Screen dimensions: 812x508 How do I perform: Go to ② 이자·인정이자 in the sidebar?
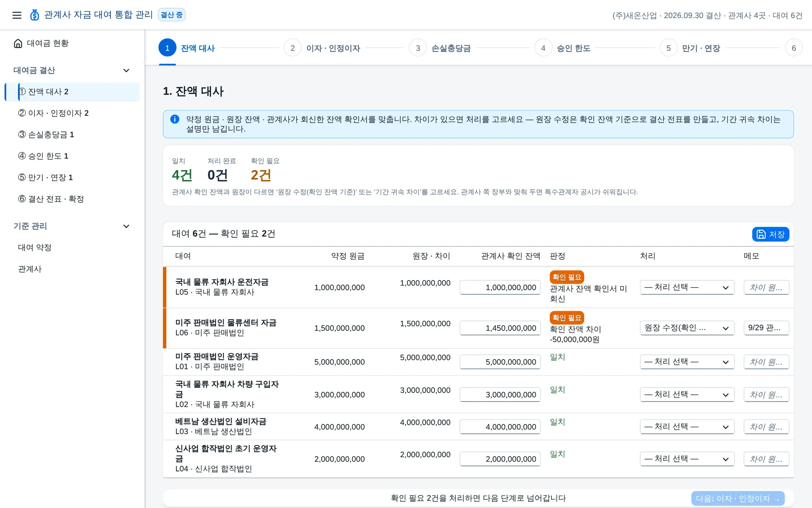coord(72,113)
